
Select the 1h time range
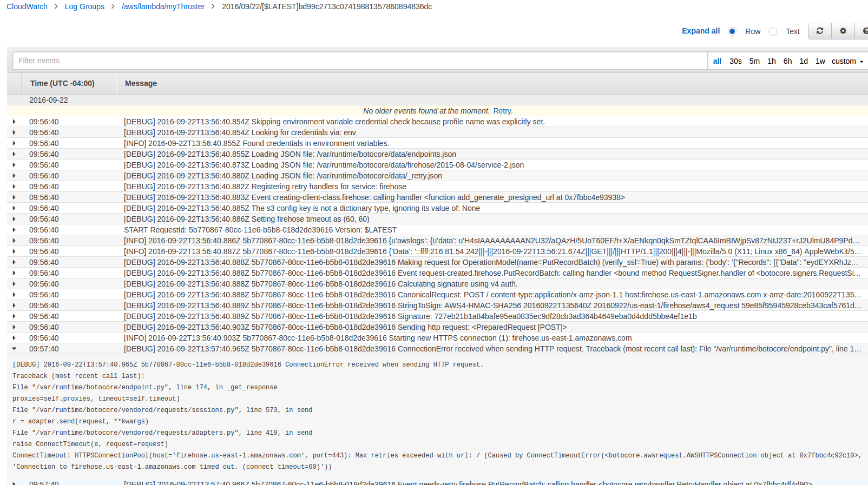point(772,61)
